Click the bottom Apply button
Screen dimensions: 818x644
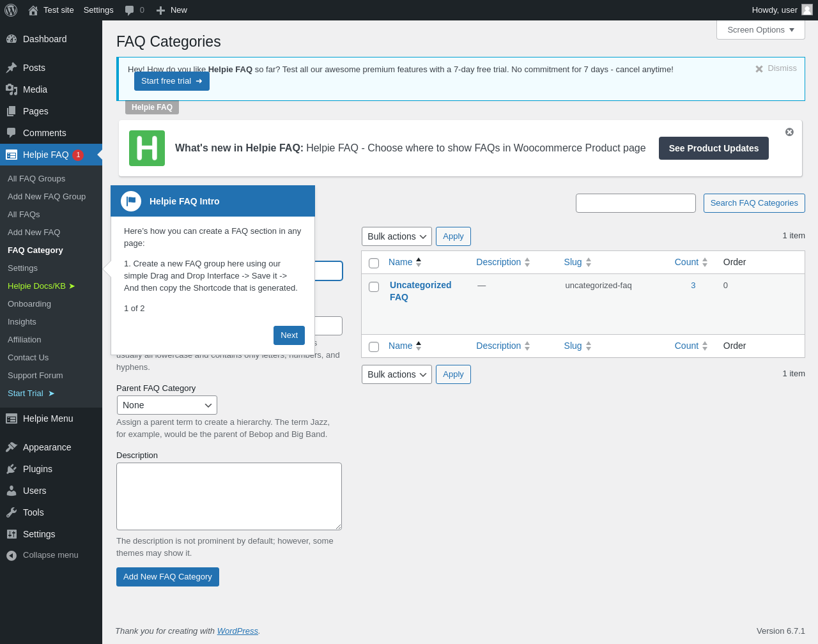pos(453,374)
